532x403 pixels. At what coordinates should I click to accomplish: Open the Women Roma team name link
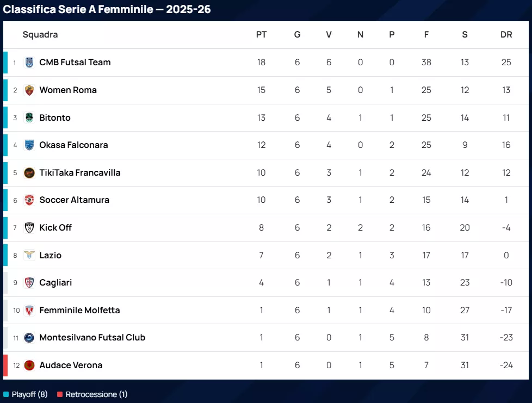pyautogui.click(x=68, y=90)
